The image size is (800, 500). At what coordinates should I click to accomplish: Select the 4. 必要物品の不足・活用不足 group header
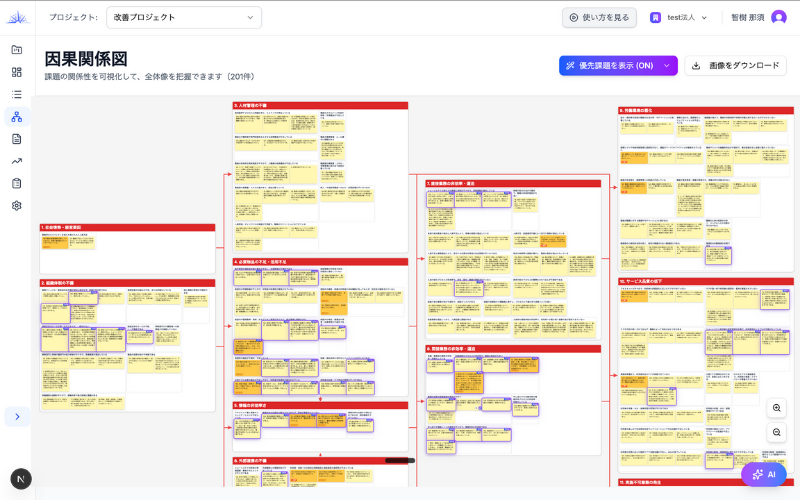(320, 262)
